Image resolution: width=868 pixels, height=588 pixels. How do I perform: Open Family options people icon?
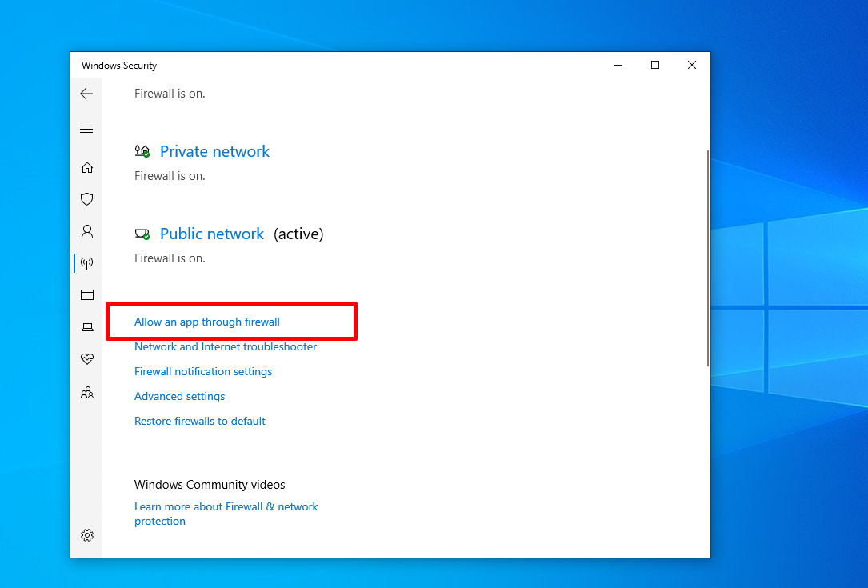point(87,393)
